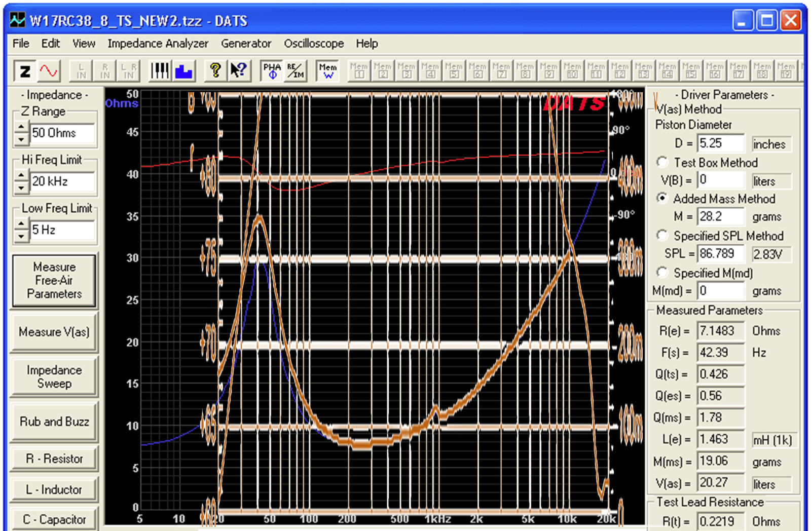This screenshot has height=531, width=812.
Task: Click the R - Resistor button
Action: (54, 459)
